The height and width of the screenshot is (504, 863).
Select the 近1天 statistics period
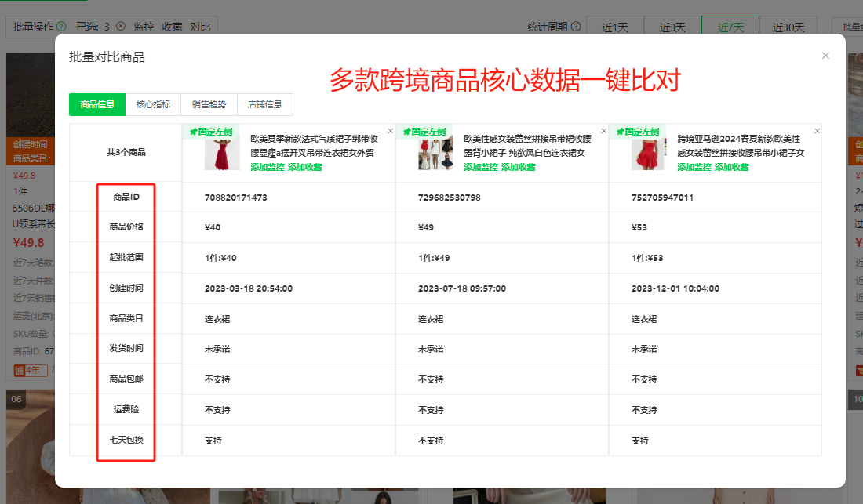pos(615,26)
